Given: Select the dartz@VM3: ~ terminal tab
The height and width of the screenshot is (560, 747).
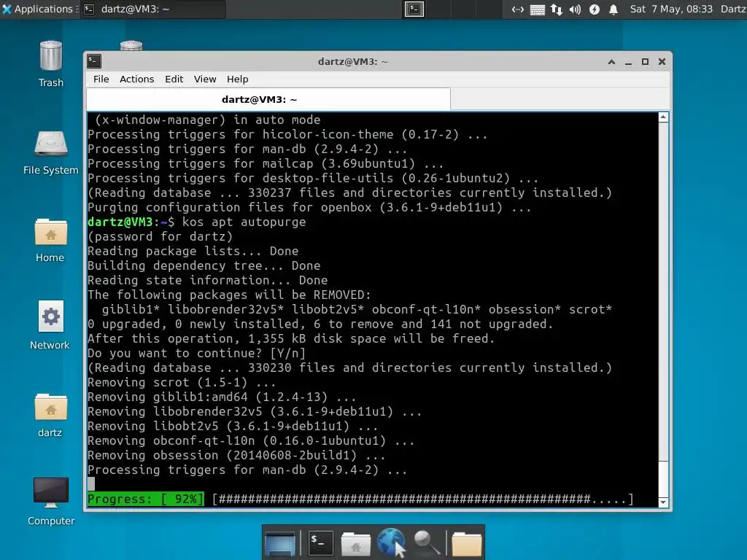Looking at the screenshot, I should [268, 99].
